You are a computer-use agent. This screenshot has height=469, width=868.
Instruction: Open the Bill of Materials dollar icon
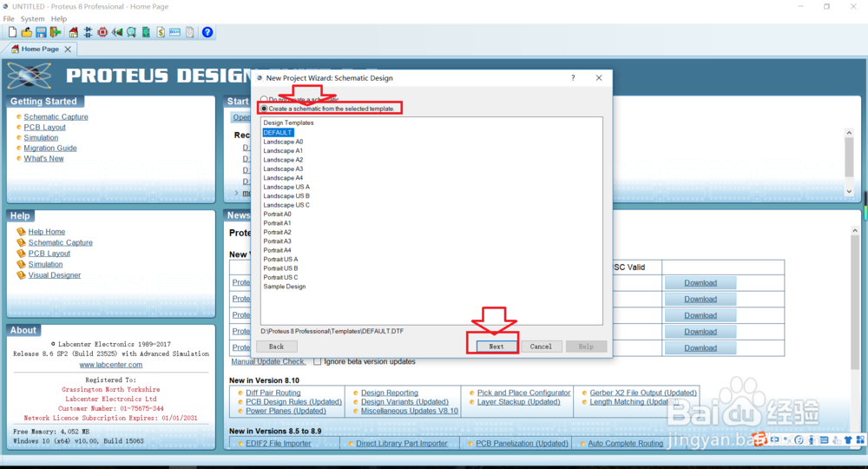coord(161,32)
